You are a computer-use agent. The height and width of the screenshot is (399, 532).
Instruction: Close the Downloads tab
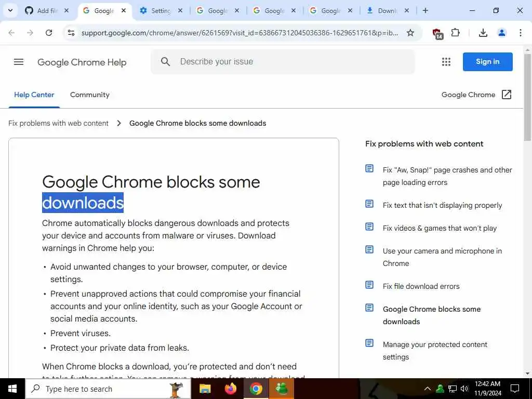[406, 10]
